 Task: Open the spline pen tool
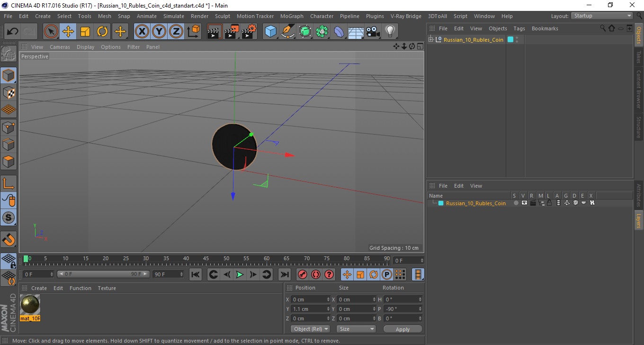(288, 32)
